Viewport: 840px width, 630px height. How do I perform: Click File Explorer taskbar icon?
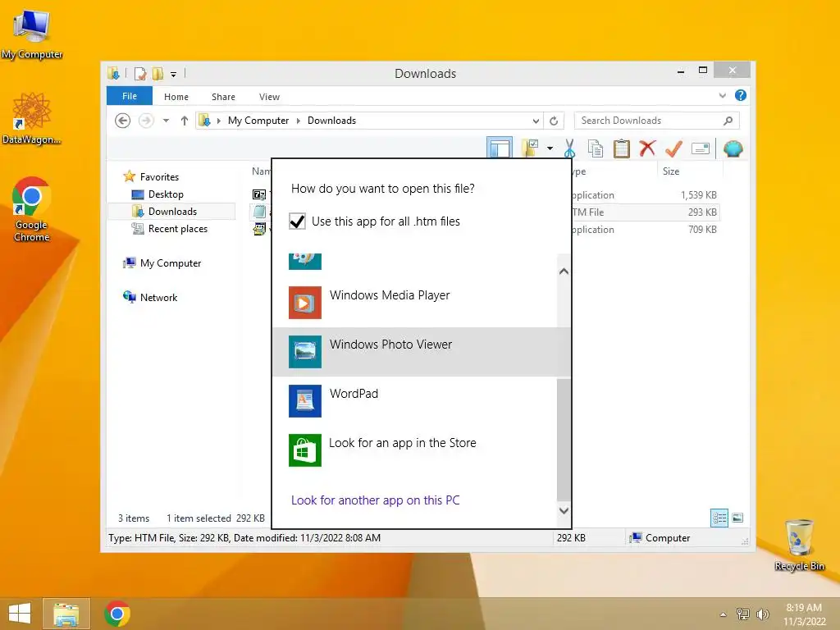click(x=66, y=614)
